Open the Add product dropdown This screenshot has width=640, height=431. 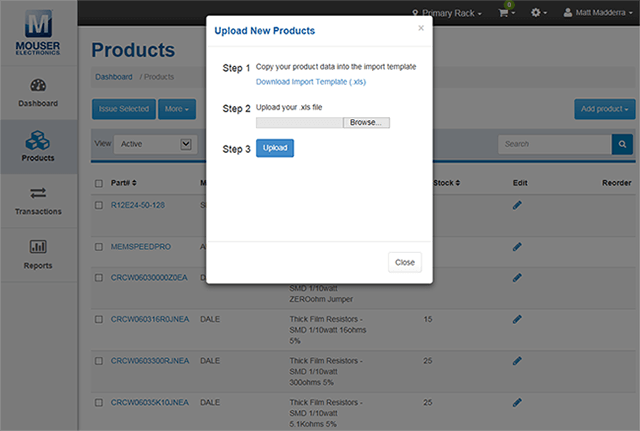[603, 108]
